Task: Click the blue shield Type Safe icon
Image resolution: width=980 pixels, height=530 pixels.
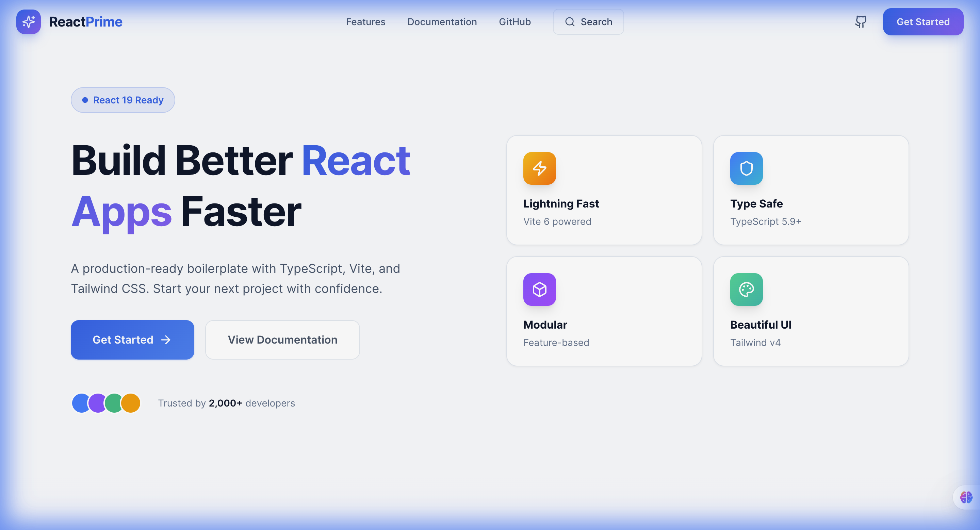Action: coord(746,168)
